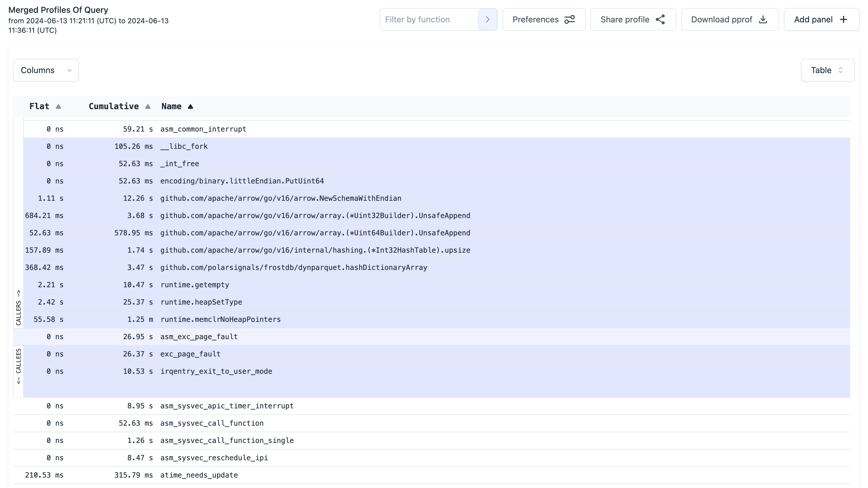Select asm_sysvec_call_function_single row
The width and height of the screenshot is (868, 488).
click(x=431, y=441)
